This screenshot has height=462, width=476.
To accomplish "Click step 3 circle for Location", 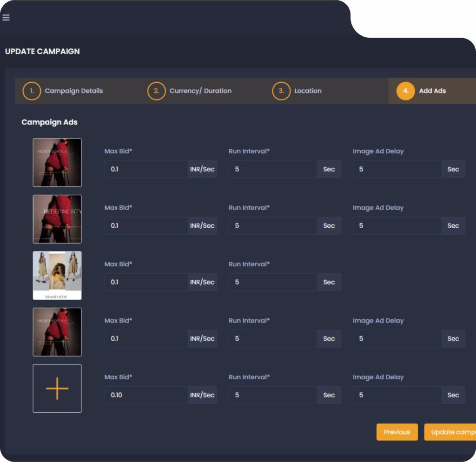I will coord(281,91).
